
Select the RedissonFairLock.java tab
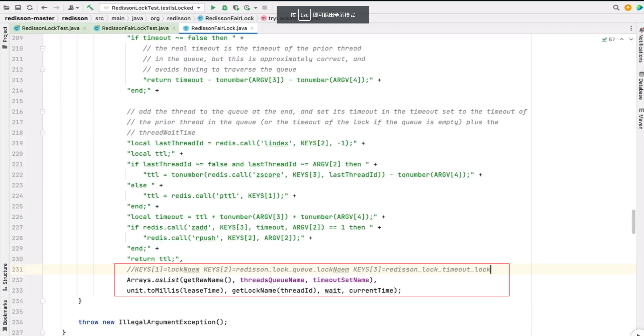(x=219, y=28)
